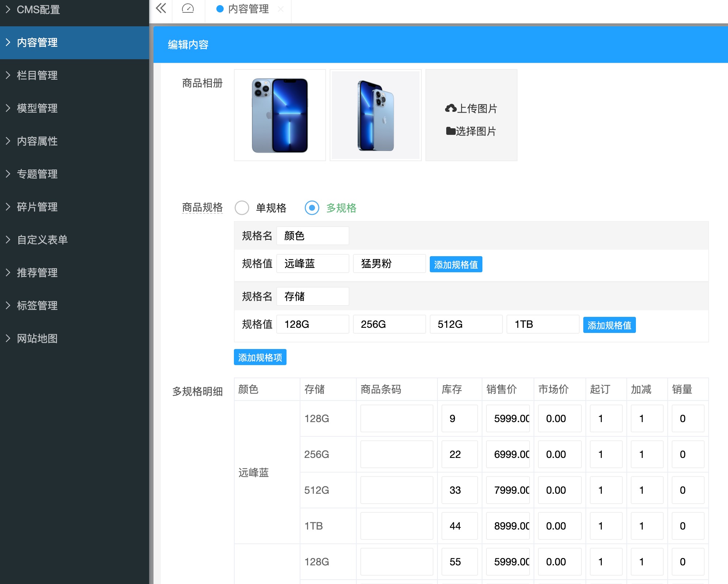Open the dashboard gauge icon tab

tap(188, 8)
